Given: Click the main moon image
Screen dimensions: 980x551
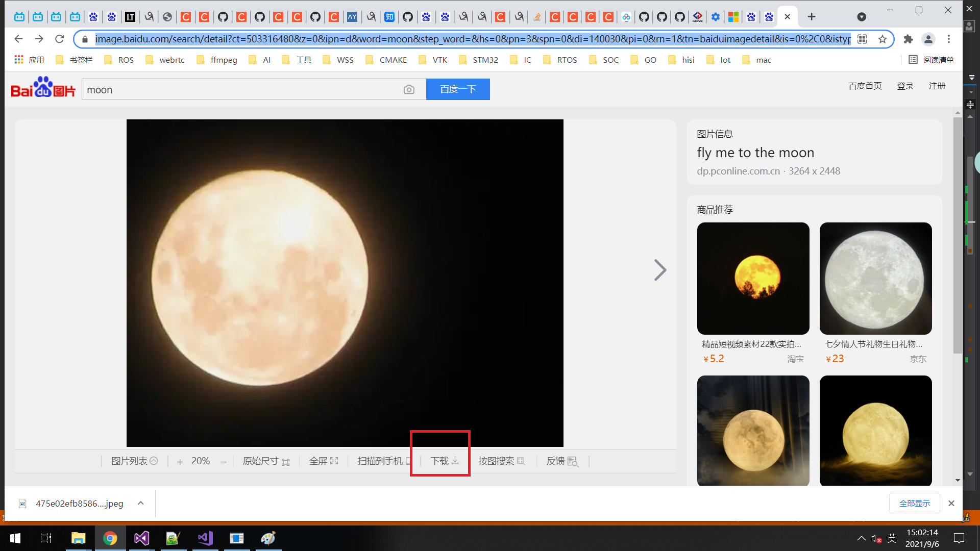Looking at the screenshot, I should click(x=345, y=283).
